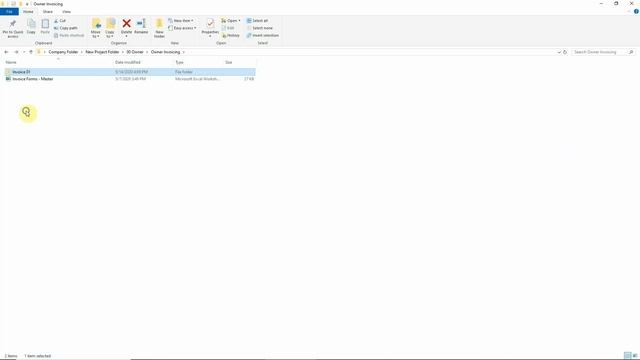
Task: Click Paste shortcut in the ribbon
Action: [x=69, y=36]
